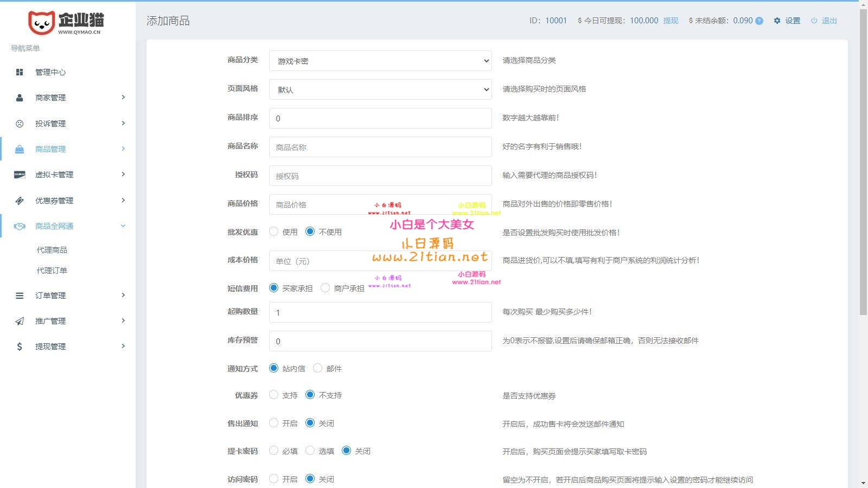The height and width of the screenshot is (488, 868).
Task: Open the 设置 gear icon at top right
Action: tap(778, 21)
